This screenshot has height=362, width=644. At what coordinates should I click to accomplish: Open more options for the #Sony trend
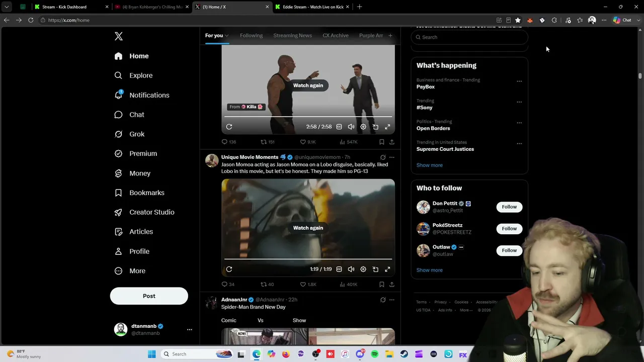pos(519,102)
